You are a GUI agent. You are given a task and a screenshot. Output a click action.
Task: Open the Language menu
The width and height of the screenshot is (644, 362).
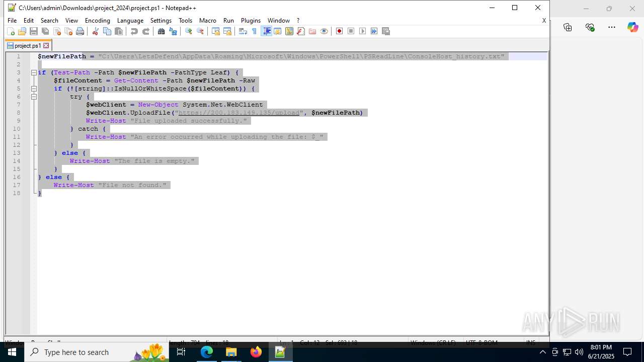[130, 21]
